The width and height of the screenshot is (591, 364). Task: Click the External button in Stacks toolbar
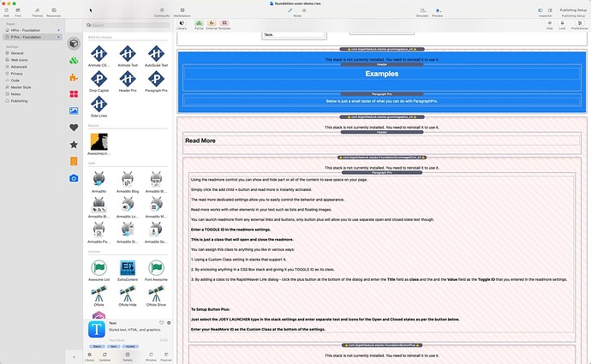(212, 25)
